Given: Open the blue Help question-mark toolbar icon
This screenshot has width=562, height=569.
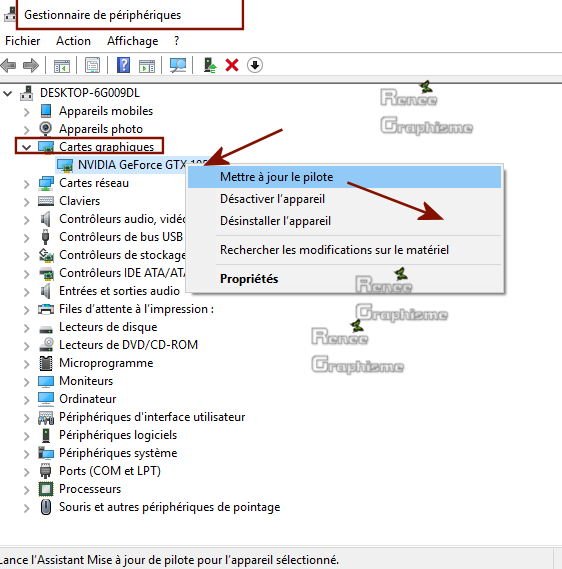Looking at the screenshot, I should pyautogui.click(x=123, y=65).
